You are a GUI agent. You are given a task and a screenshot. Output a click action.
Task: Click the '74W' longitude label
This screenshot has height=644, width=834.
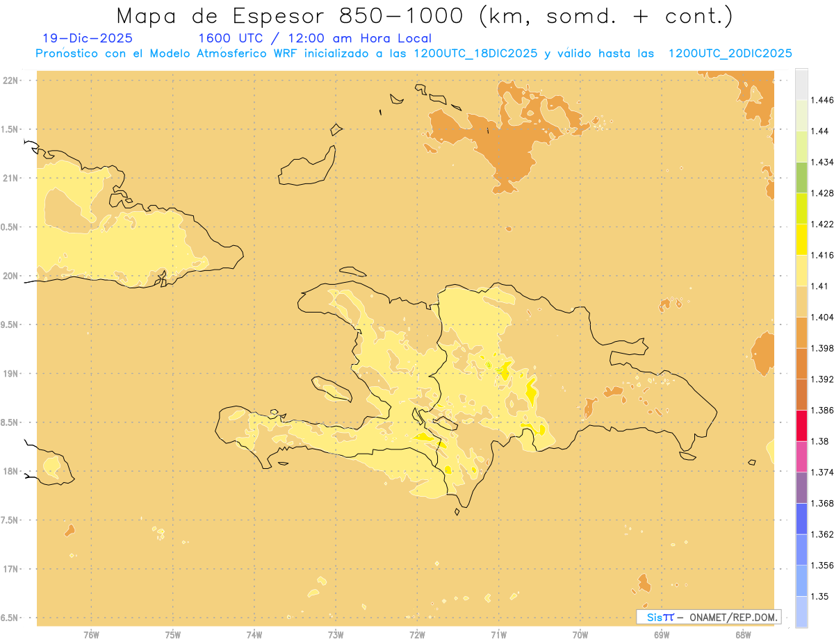point(254,635)
